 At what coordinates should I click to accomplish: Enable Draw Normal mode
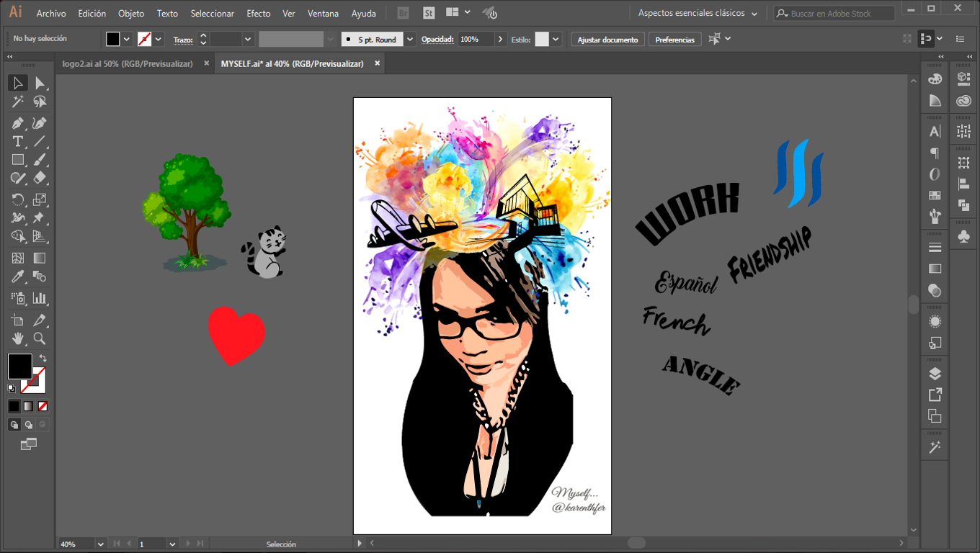pyautogui.click(x=14, y=425)
